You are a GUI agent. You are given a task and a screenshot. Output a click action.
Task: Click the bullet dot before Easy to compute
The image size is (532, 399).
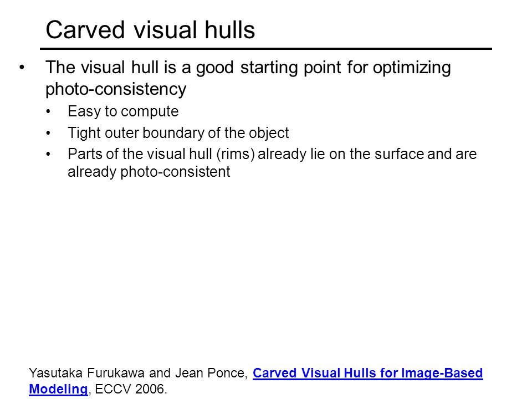coord(48,111)
